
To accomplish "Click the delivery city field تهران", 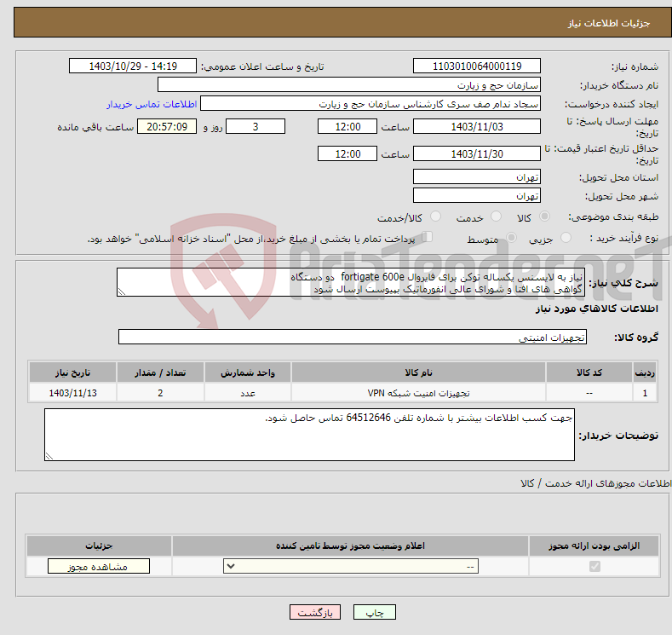I will click(477, 195).
